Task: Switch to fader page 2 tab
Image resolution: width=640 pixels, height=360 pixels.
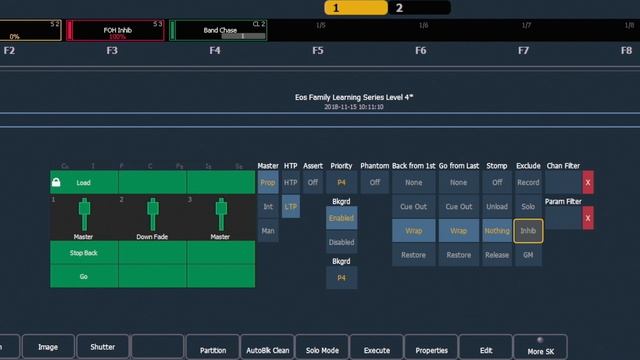Action: tap(420, 8)
